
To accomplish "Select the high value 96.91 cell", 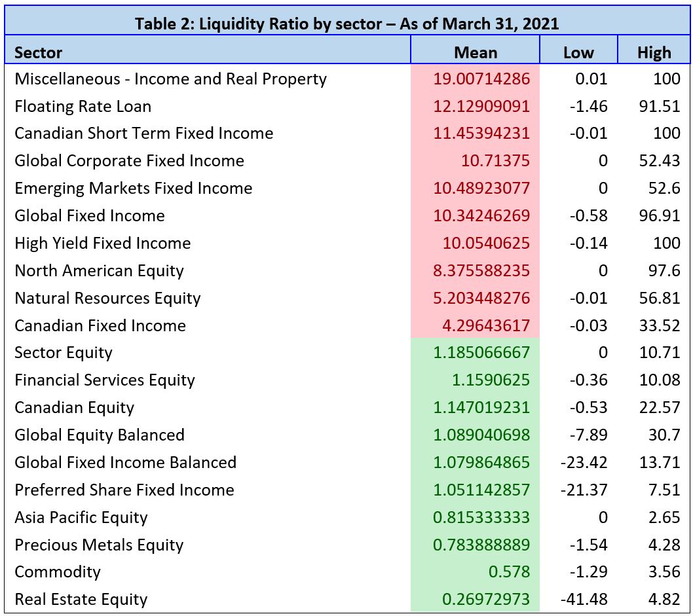I will pos(660,216).
